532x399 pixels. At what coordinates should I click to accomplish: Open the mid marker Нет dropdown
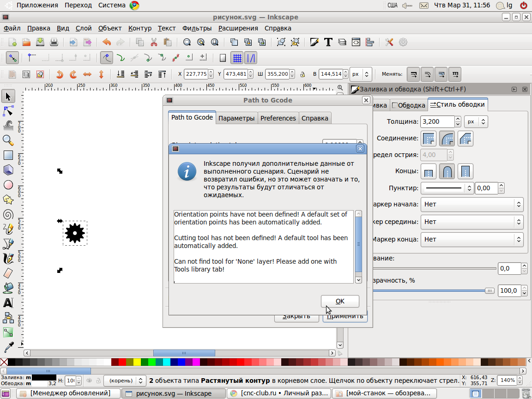(x=472, y=222)
